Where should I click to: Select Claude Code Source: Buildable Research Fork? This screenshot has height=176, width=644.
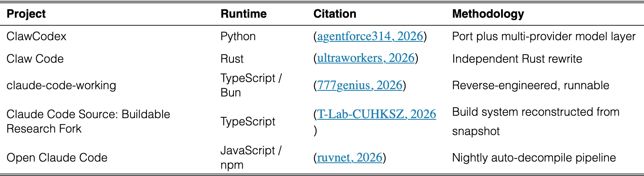(88, 121)
